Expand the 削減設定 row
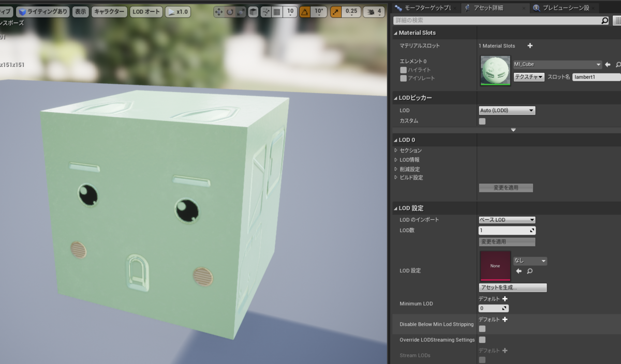The width and height of the screenshot is (621, 364). click(396, 169)
